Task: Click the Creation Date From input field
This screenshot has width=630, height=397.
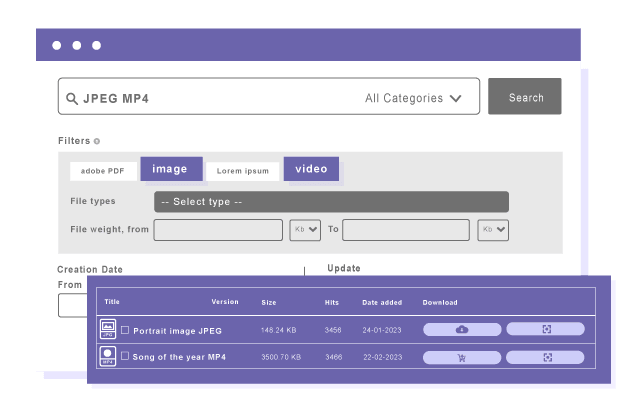Action: (x=73, y=305)
